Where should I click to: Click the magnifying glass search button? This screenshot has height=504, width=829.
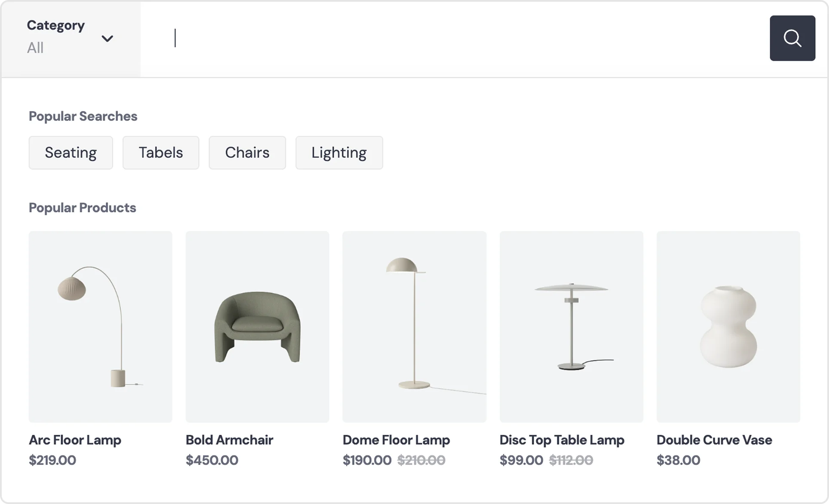pyautogui.click(x=792, y=38)
